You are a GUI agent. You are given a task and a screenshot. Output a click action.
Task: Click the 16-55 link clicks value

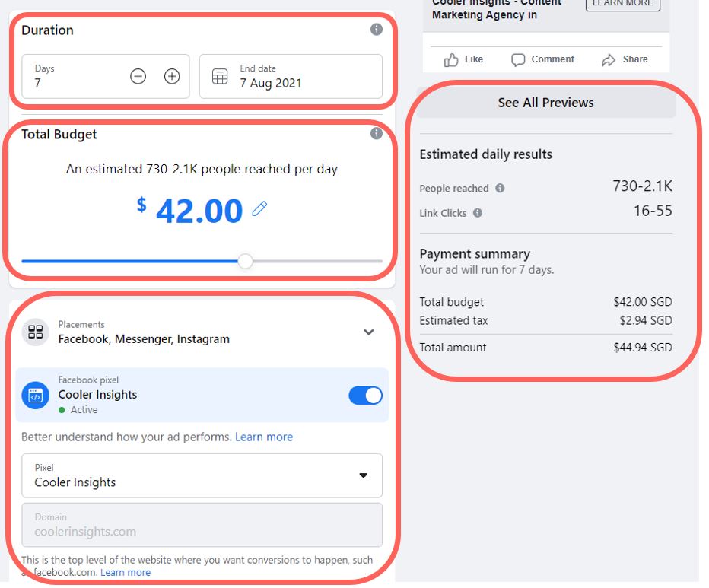(653, 210)
